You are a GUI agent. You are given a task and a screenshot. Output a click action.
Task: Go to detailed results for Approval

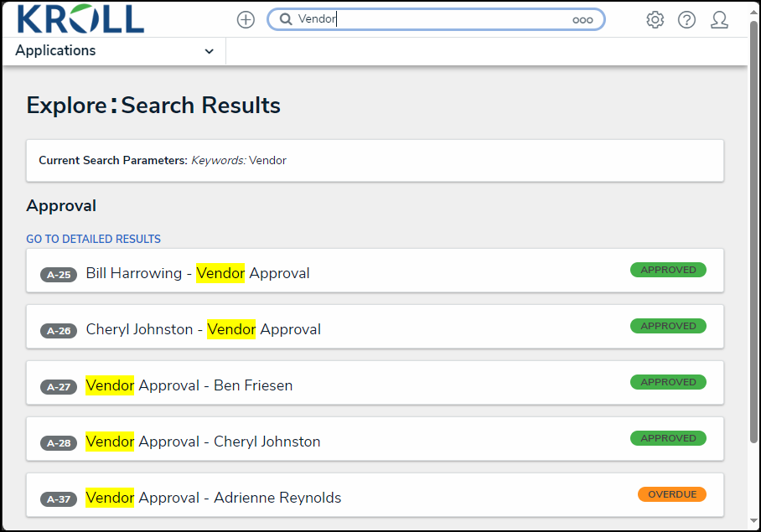pyautogui.click(x=93, y=239)
